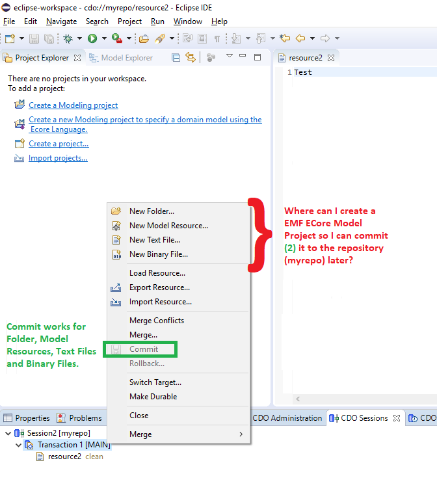Select the Project Explorer tab
This screenshot has height=504, width=437.
click(42, 58)
